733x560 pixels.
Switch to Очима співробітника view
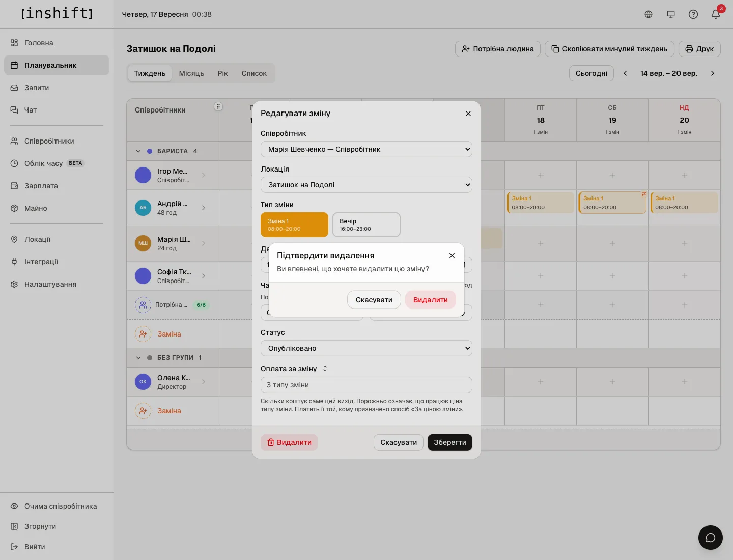point(57,506)
